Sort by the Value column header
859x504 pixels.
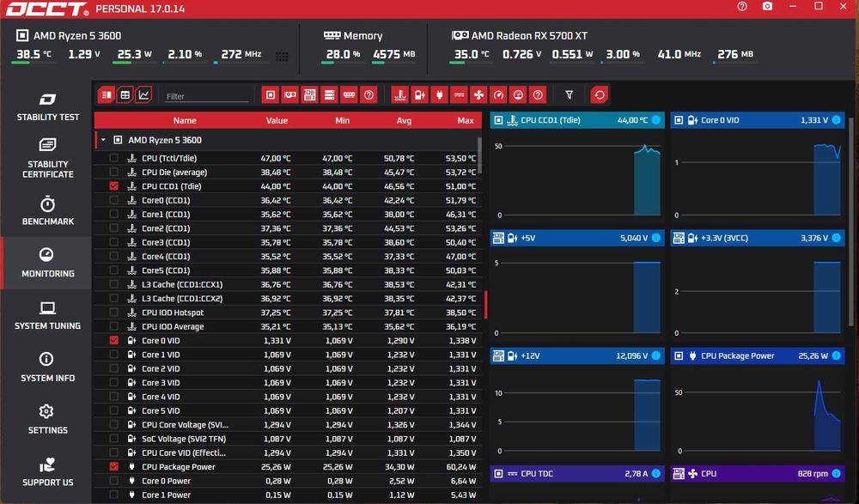click(277, 120)
